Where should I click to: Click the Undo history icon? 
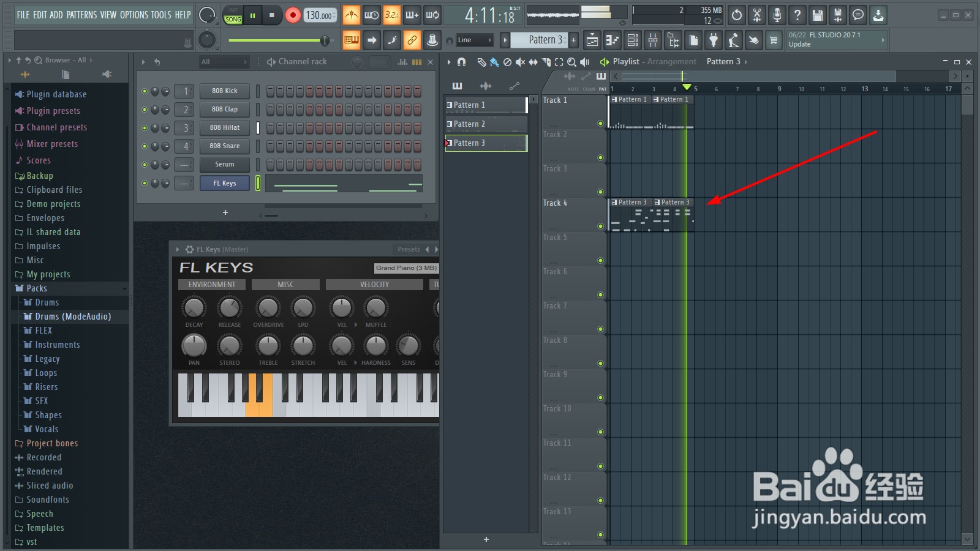[737, 15]
